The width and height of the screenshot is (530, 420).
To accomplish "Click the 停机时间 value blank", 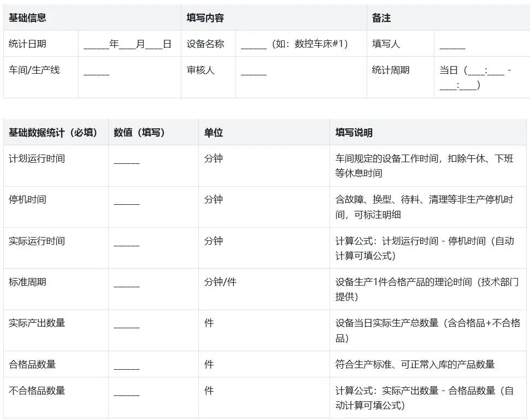I will (127, 200).
